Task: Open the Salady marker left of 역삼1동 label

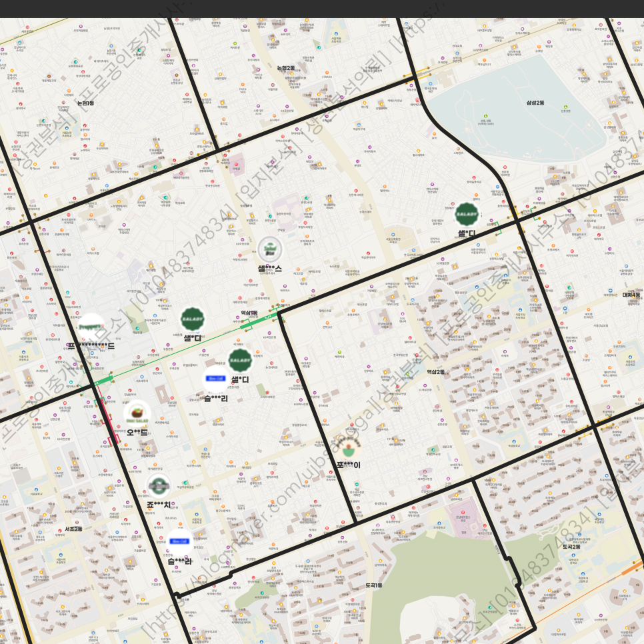Action: point(193,319)
